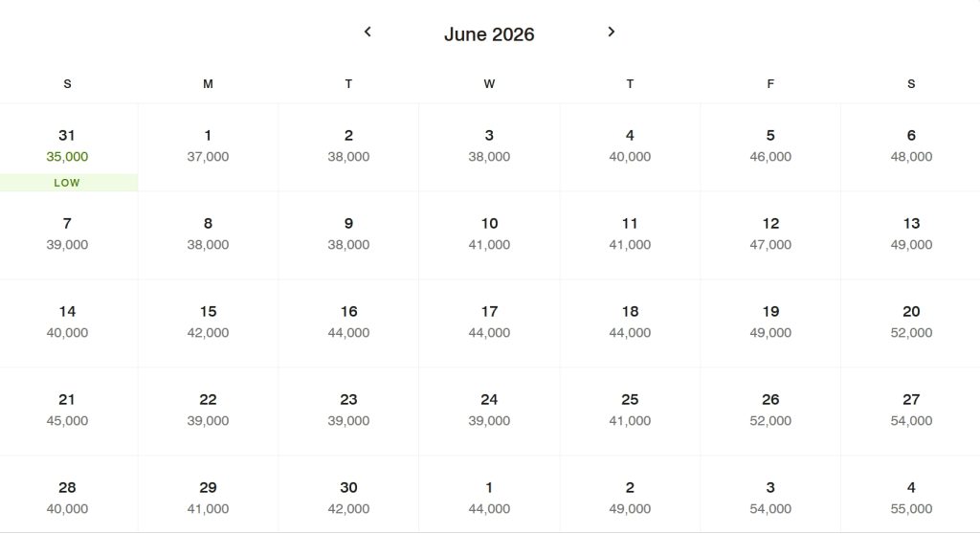
Task: Select June 24 priced 39,000
Action: pyautogui.click(x=489, y=411)
